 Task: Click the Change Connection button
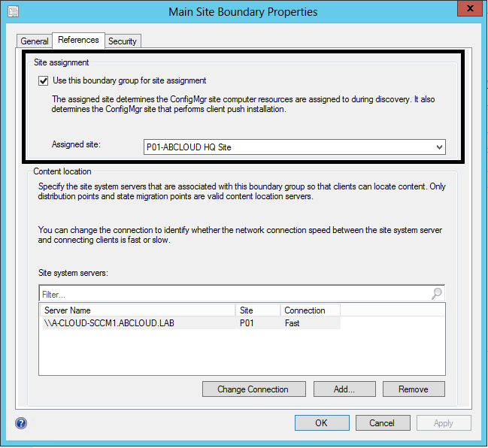pos(253,389)
